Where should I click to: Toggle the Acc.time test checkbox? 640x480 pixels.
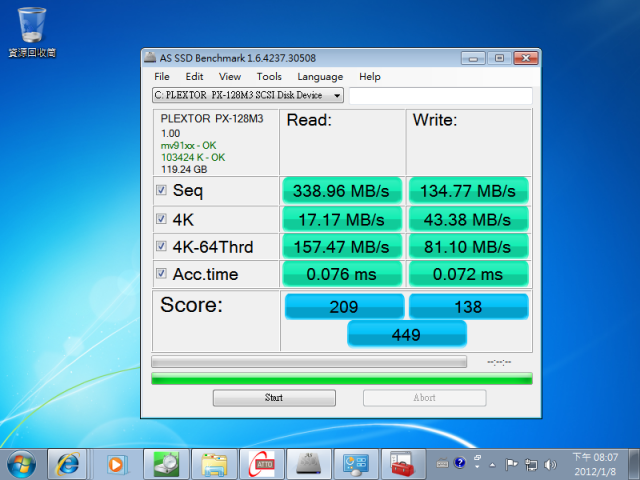[x=162, y=273]
